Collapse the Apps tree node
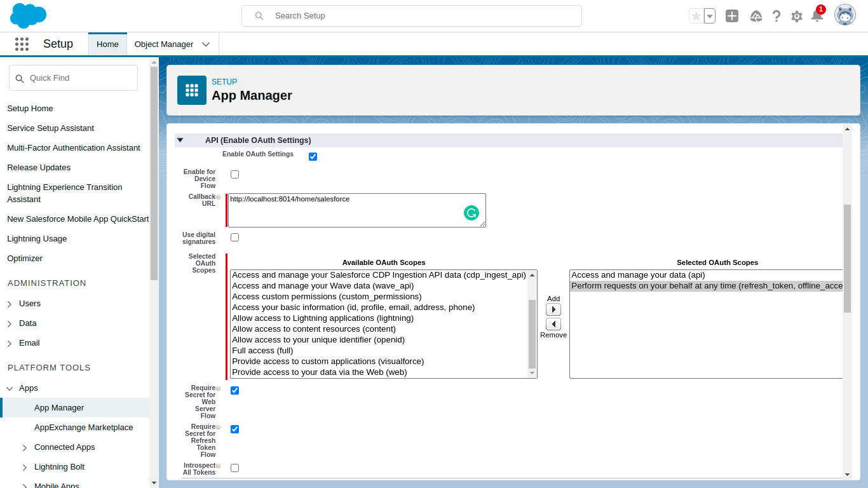 coord(10,388)
